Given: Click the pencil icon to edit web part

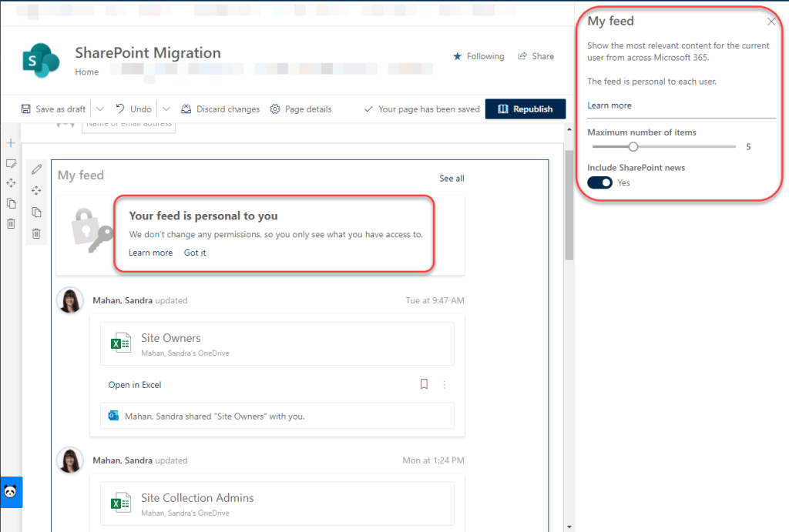Looking at the screenshot, I should (x=36, y=169).
